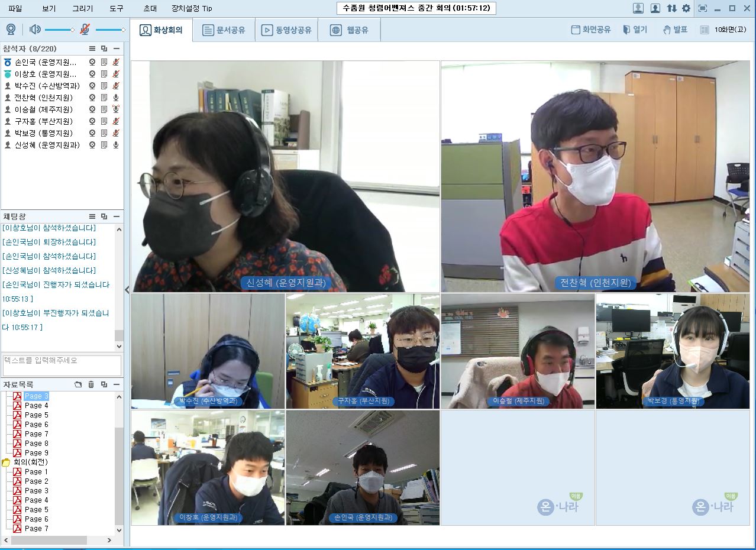Click the chat text input field
Screen dimensions: 756x550
[x=62, y=365]
